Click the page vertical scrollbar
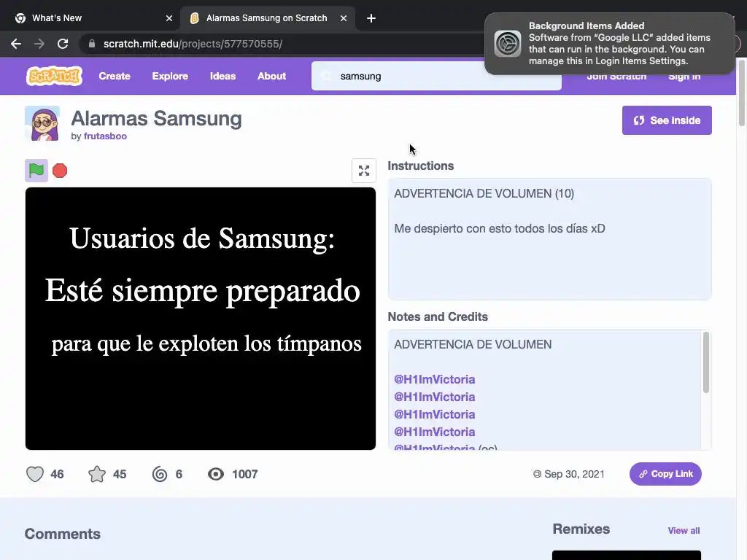The height and width of the screenshot is (560, 747). [x=742, y=93]
